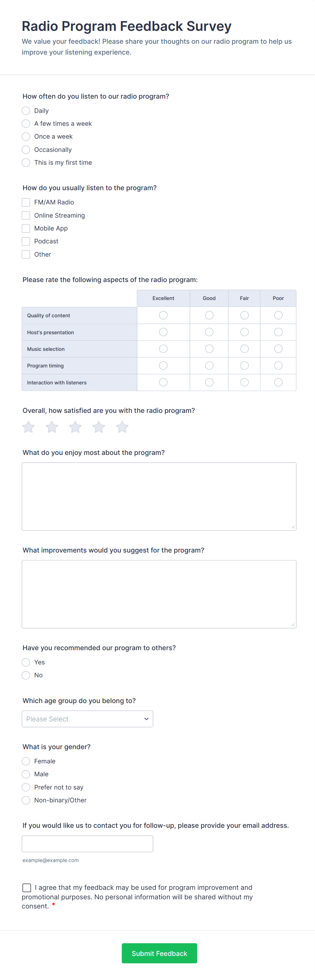This screenshot has width=315, height=980.
Task: Check the Podcast listening method
Action: pyautogui.click(x=25, y=241)
